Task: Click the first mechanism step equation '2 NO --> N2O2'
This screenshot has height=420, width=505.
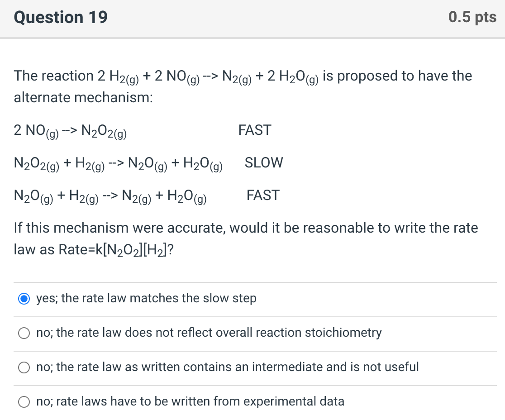Action: point(70,131)
